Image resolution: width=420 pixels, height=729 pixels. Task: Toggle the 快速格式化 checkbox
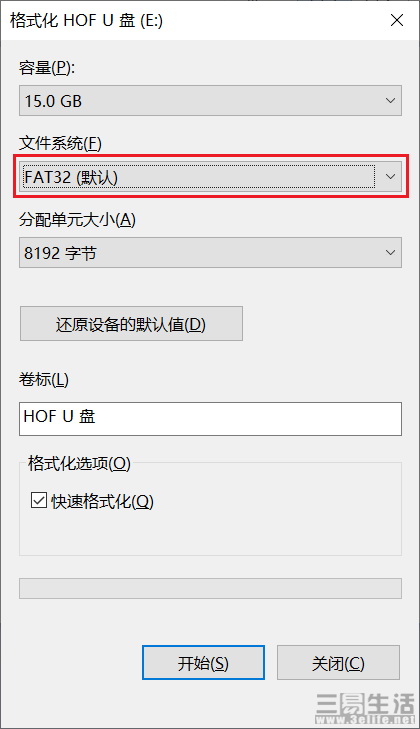(x=39, y=501)
